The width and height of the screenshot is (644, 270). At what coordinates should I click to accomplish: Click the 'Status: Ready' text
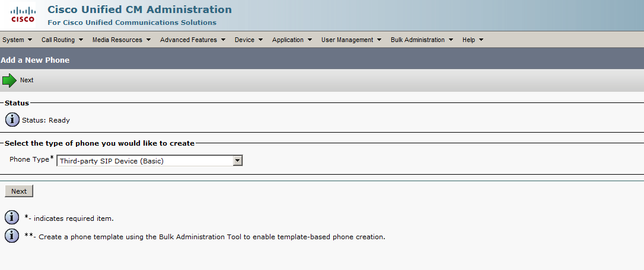(x=46, y=120)
